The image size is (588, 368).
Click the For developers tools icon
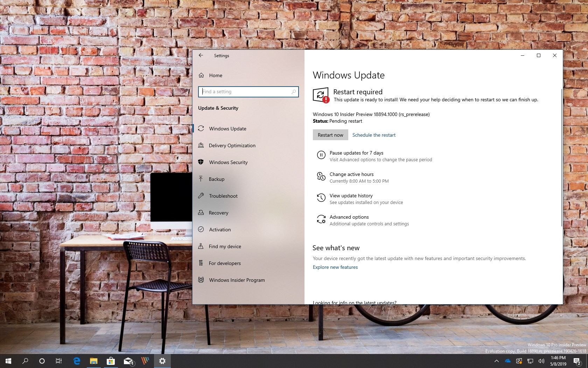(201, 263)
